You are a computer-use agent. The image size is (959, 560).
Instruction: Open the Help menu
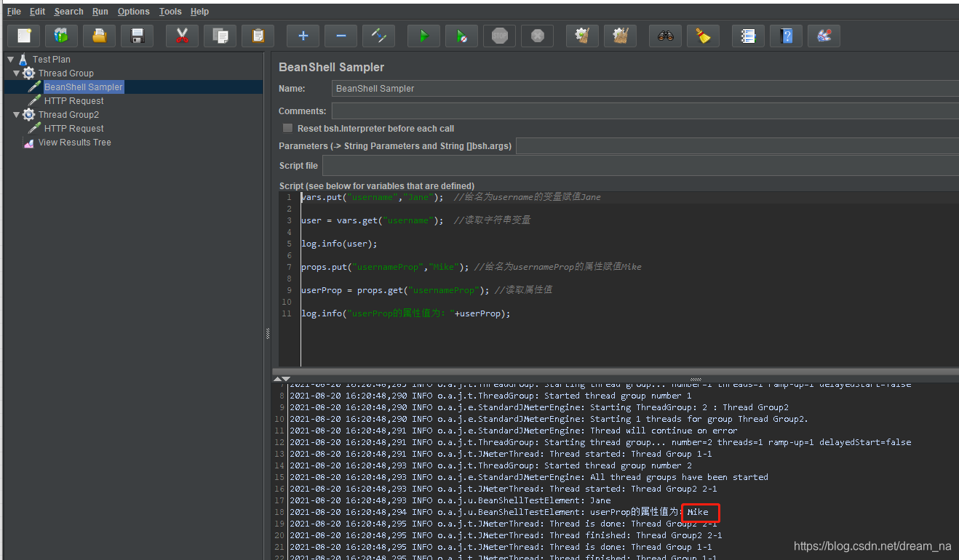tap(199, 12)
